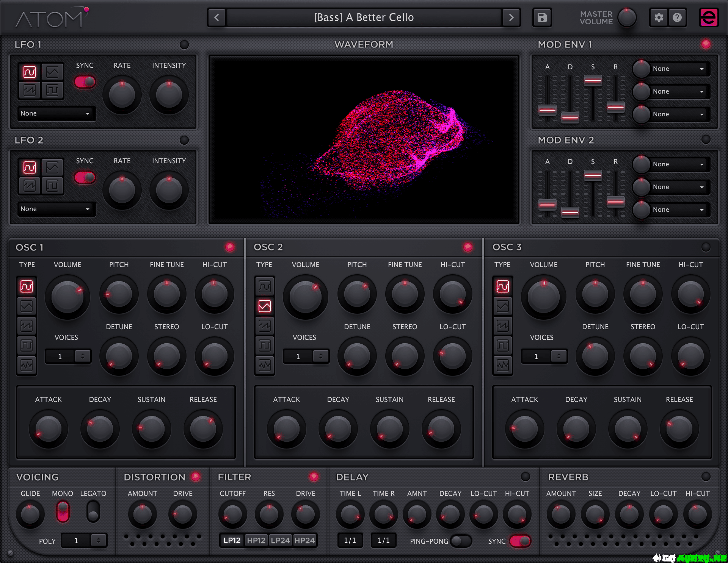The width and height of the screenshot is (728, 563).
Task: Enable OSC 3 with its power LED
Action: (x=706, y=247)
